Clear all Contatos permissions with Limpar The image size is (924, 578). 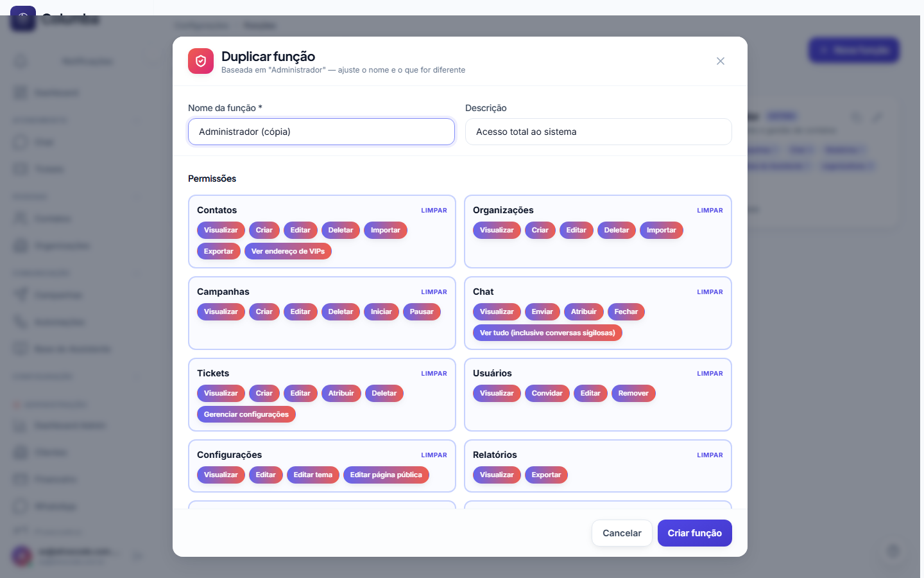click(x=434, y=210)
